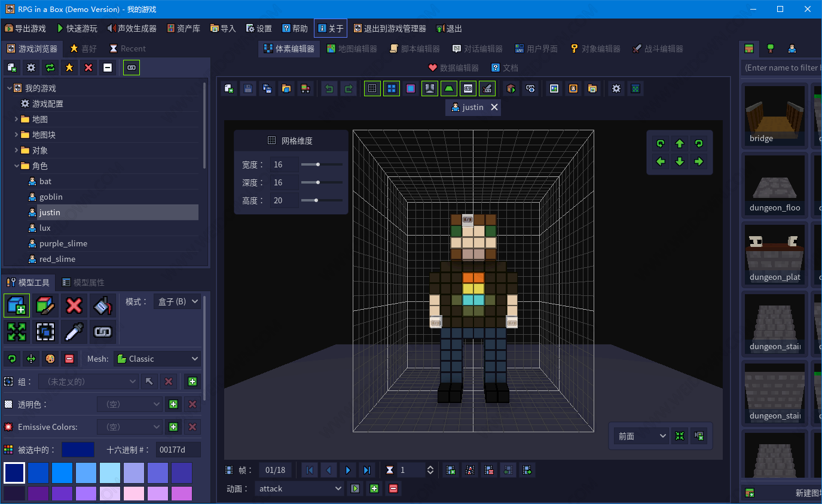
Task: Click the green rotate model icon beside Mesh
Action: tap(11, 359)
